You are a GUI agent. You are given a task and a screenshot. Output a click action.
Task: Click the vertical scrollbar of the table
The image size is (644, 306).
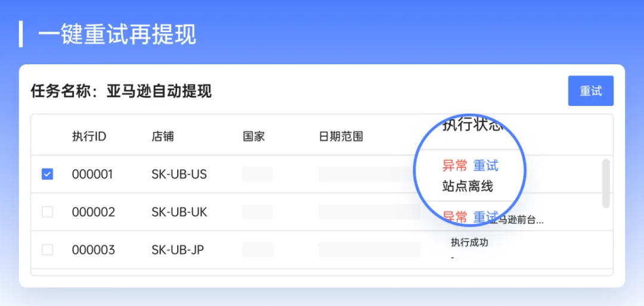606,183
